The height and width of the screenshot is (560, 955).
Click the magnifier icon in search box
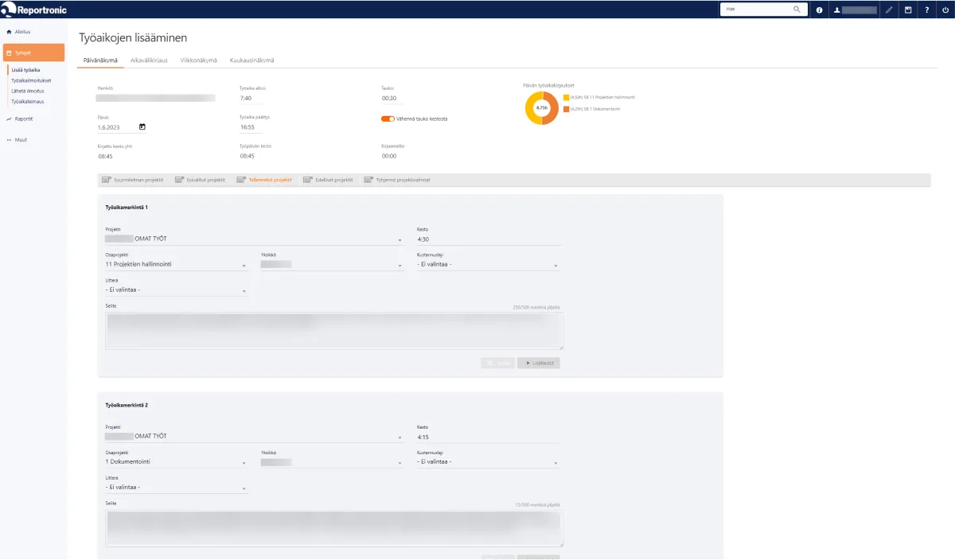click(x=797, y=10)
